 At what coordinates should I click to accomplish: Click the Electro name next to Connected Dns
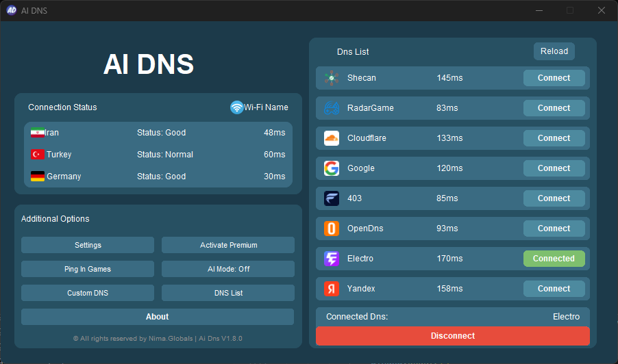(x=566, y=316)
